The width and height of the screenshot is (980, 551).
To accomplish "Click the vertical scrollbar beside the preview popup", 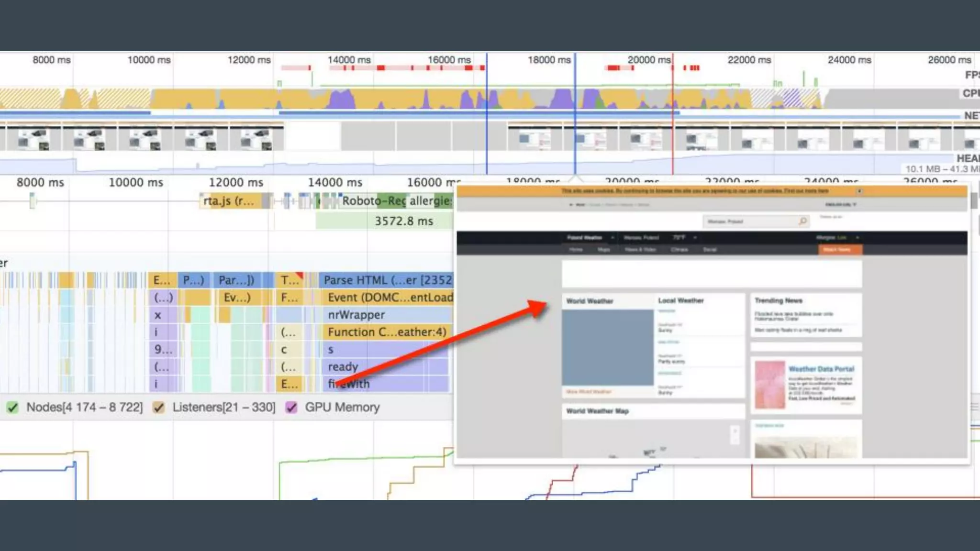I will [974, 201].
